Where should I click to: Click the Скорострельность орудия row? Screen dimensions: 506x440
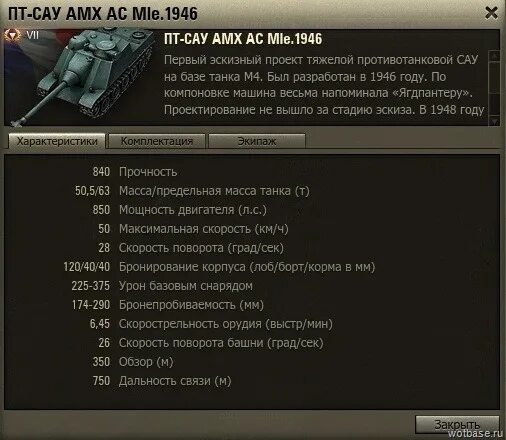[211, 324]
